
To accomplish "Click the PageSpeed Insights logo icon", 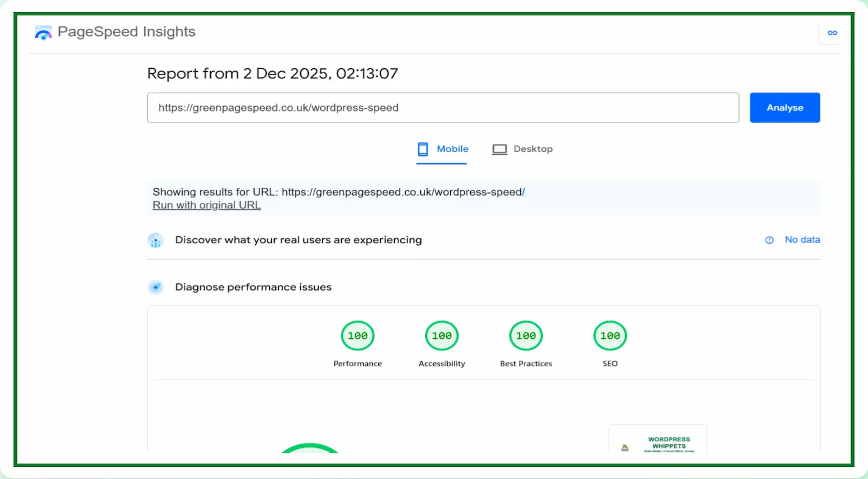I will tap(43, 33).
